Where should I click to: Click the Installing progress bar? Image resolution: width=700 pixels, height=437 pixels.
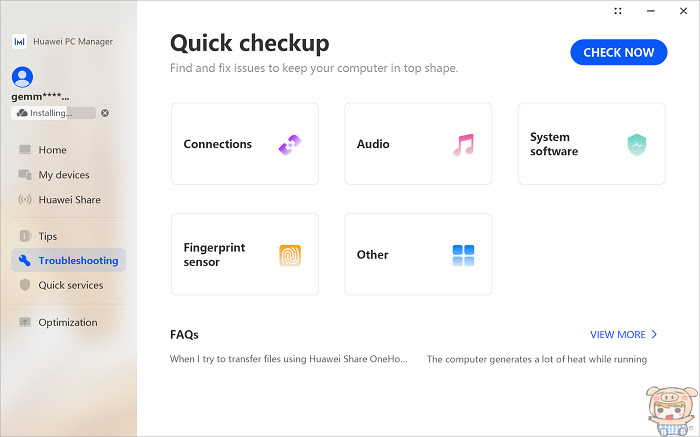coord(54,113)
